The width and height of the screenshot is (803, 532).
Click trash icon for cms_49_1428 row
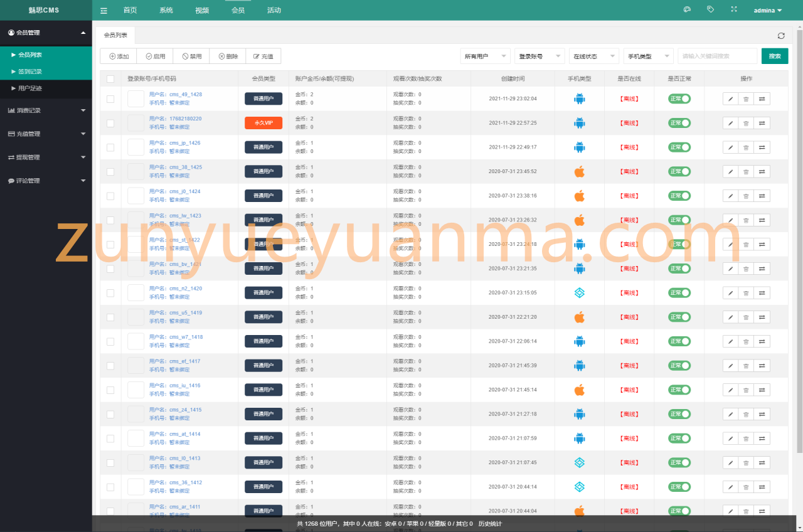[746, 98]
